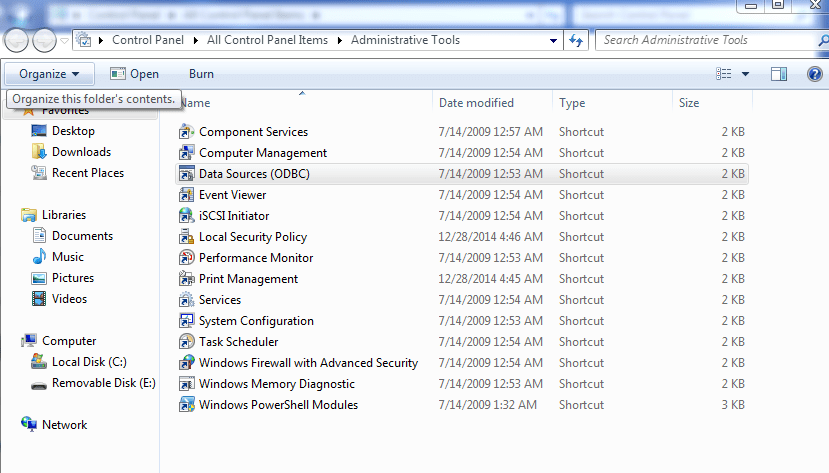This screenshot has height=473, width=829.
Task: Click the Help question mark icon
Action: [x=814, y=74]
